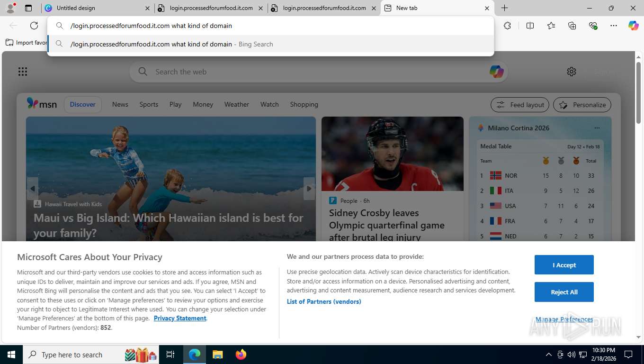This screenshot has width=644, height=364.
Task: Open File Explorer from taskbar
Action: [217, 355]
